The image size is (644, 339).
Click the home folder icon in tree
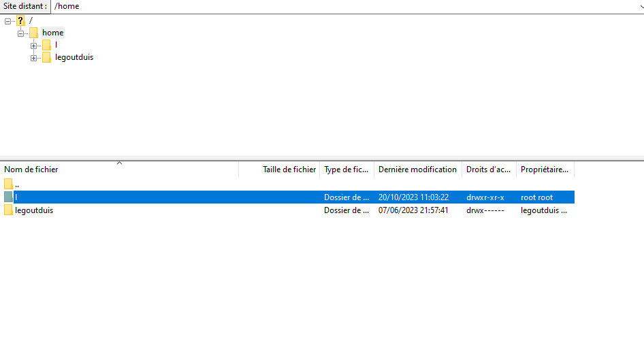33,33
